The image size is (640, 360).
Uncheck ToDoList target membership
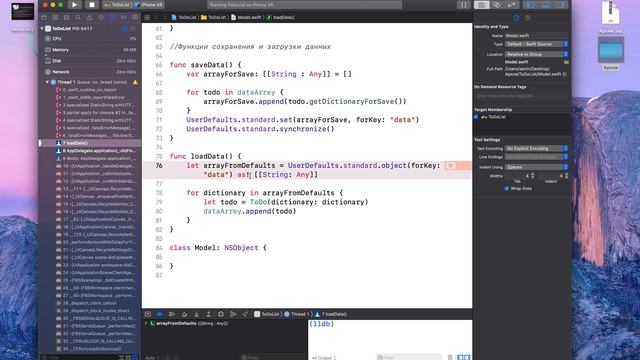(x=476, y=117)
